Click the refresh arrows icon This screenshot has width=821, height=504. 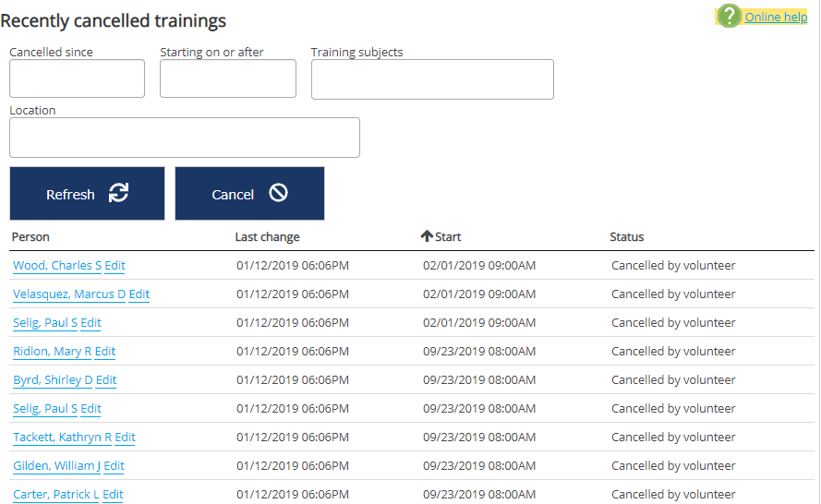pyautogui.click(x=118, y=193)
